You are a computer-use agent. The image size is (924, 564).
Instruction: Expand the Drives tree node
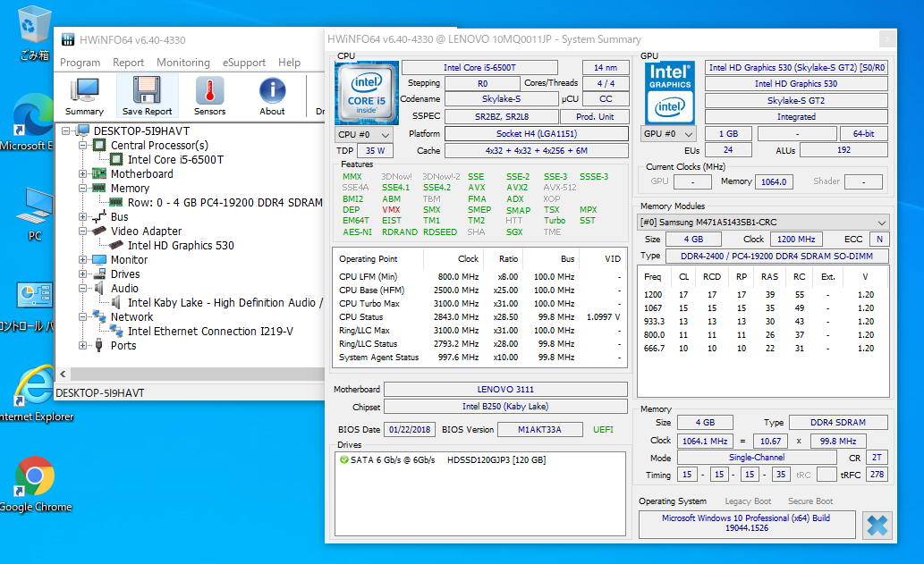click(x=82, y=274)
